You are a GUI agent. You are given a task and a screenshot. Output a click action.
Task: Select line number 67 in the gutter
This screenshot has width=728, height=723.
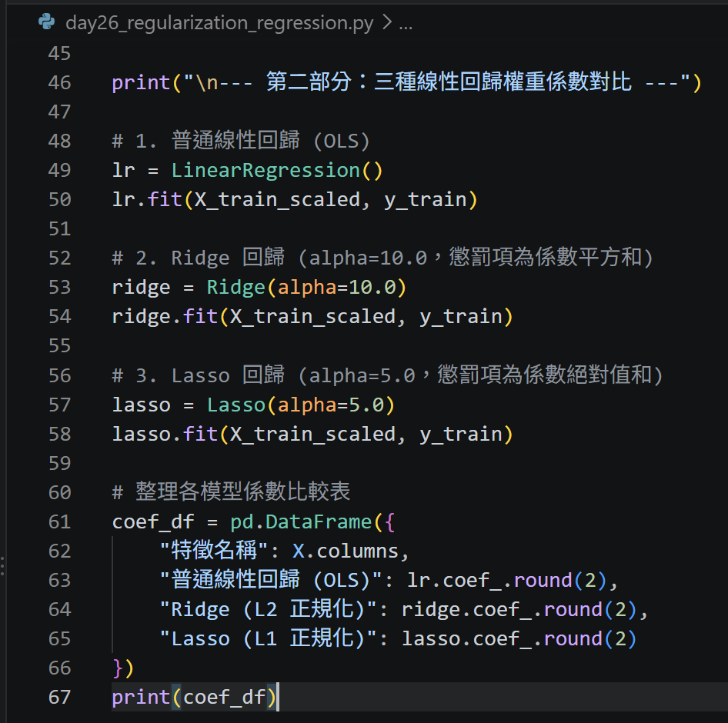[x=59, y=697]
